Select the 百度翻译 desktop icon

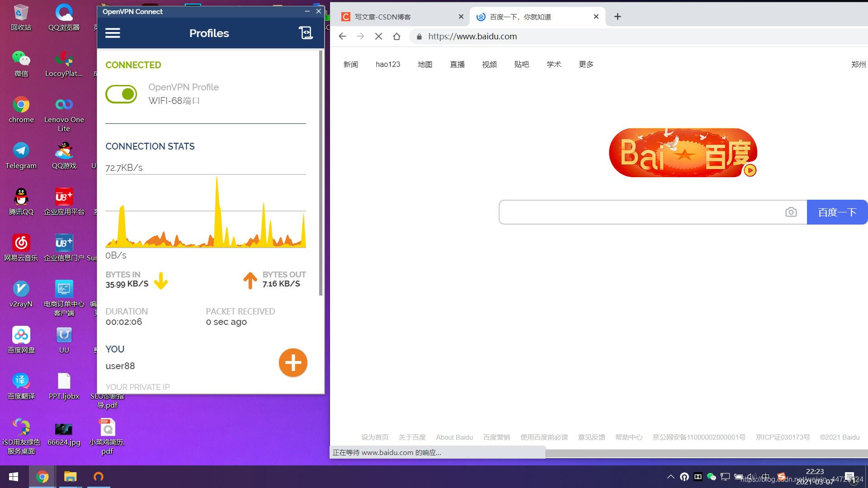(x=21, y=386)
